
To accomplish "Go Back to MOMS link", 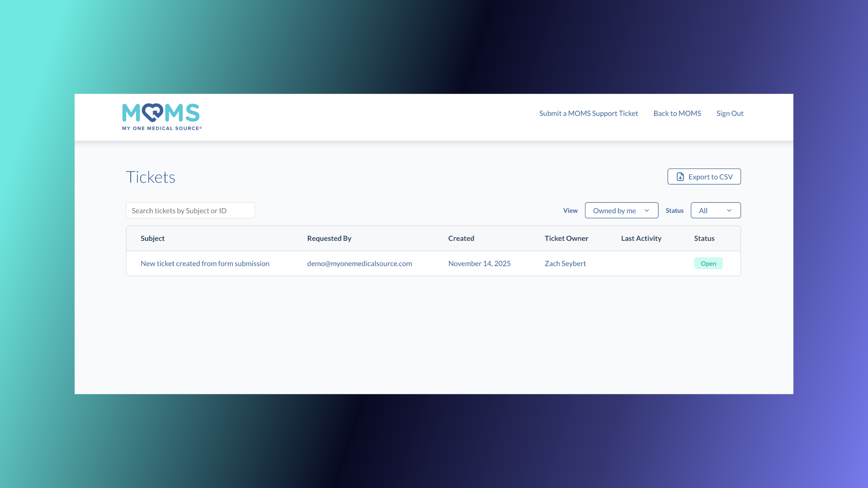I will [x=677, y=113].
